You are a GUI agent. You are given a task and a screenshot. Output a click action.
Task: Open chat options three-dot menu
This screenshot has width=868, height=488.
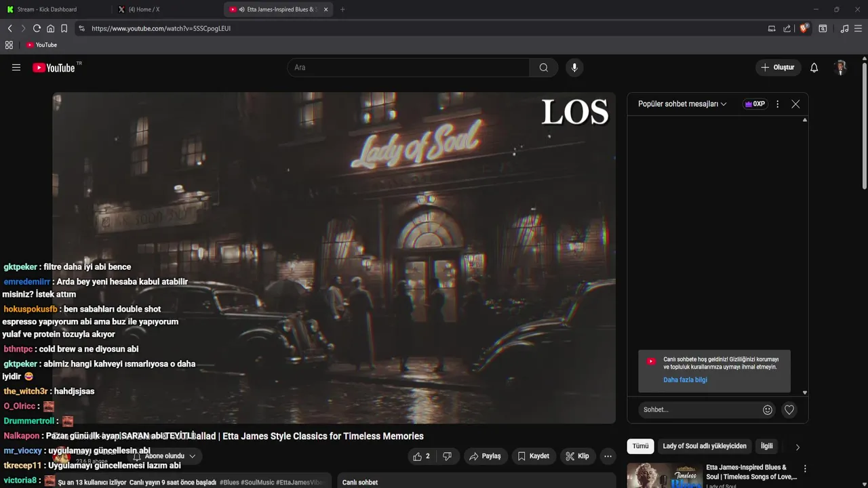pyautogui.click(x=777, y=104)
